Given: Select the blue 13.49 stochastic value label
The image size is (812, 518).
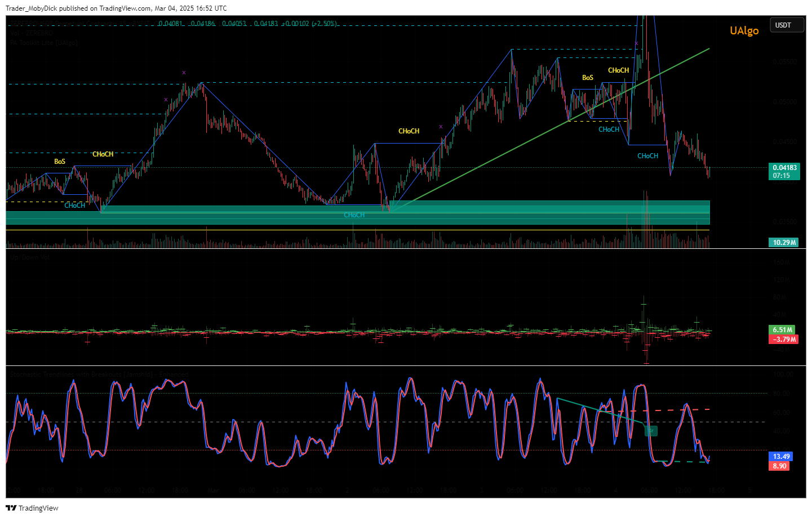Looking at the screenshot, I should (780, 457).
